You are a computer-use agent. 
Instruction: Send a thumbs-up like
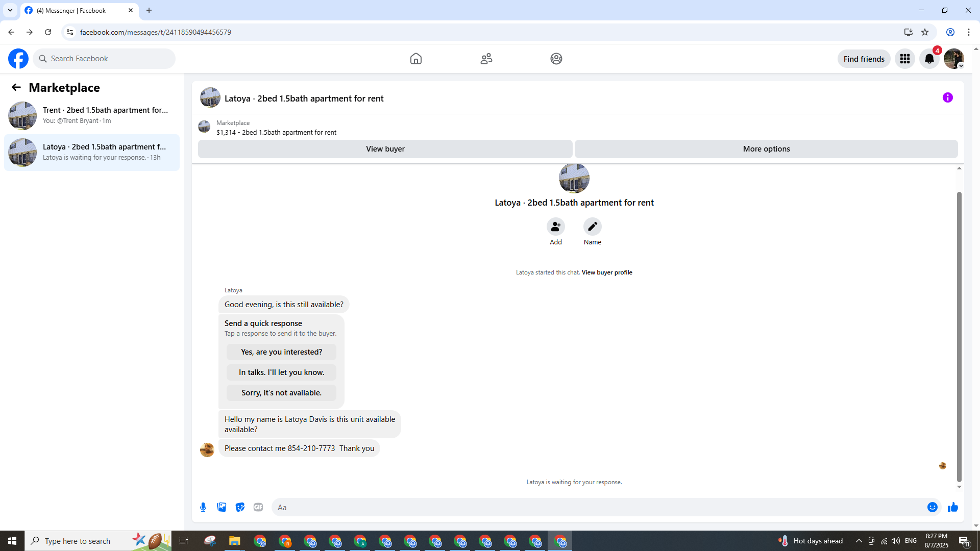952,507
